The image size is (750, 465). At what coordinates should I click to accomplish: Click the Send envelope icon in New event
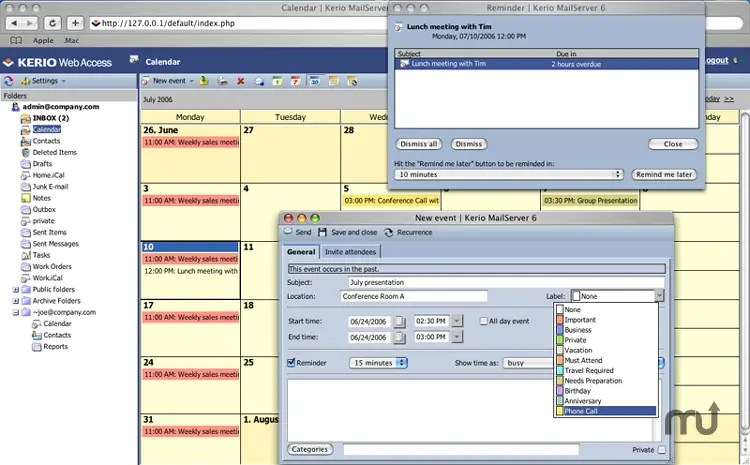[288, 232]
